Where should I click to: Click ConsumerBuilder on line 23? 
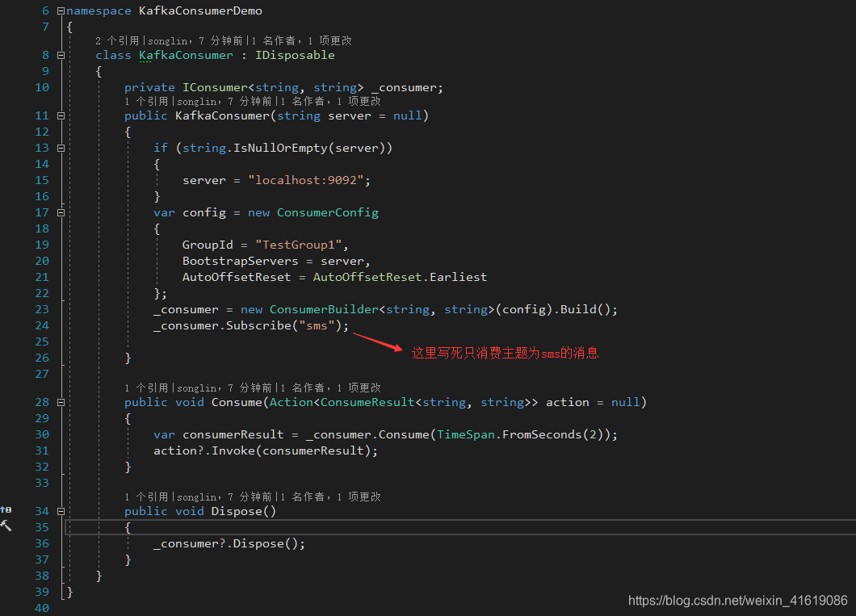[x=324, y=309]
